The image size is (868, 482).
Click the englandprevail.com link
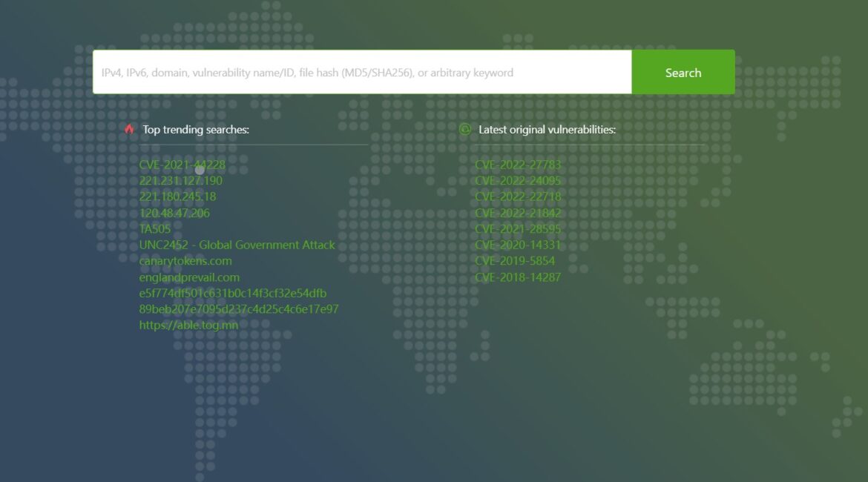[189, 277]
